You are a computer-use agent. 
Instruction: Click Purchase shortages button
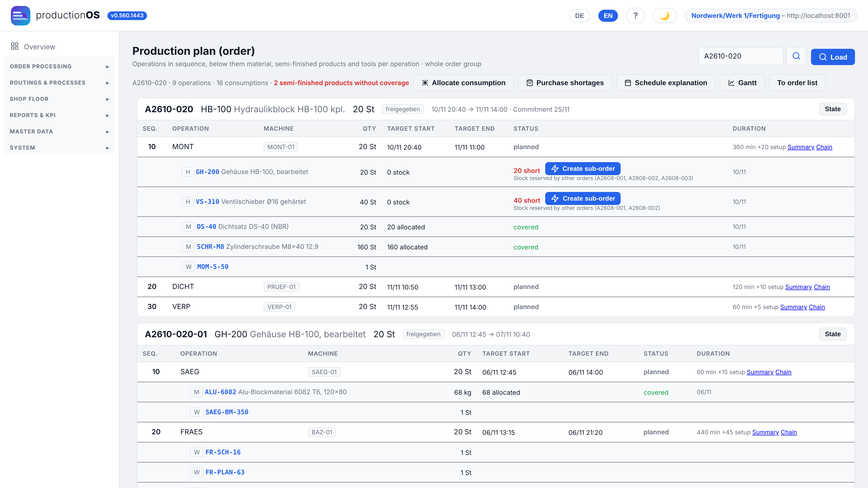tap(565, 83)
